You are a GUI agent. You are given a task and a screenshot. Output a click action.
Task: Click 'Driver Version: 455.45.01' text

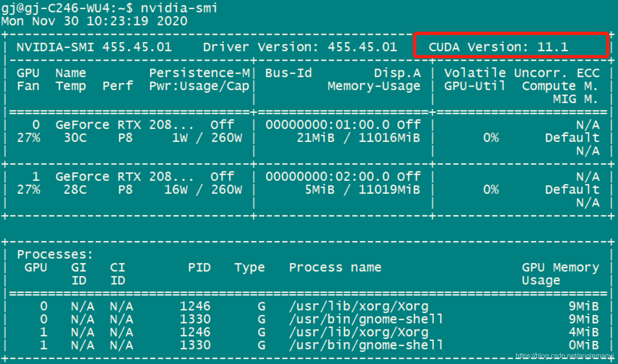300,47
